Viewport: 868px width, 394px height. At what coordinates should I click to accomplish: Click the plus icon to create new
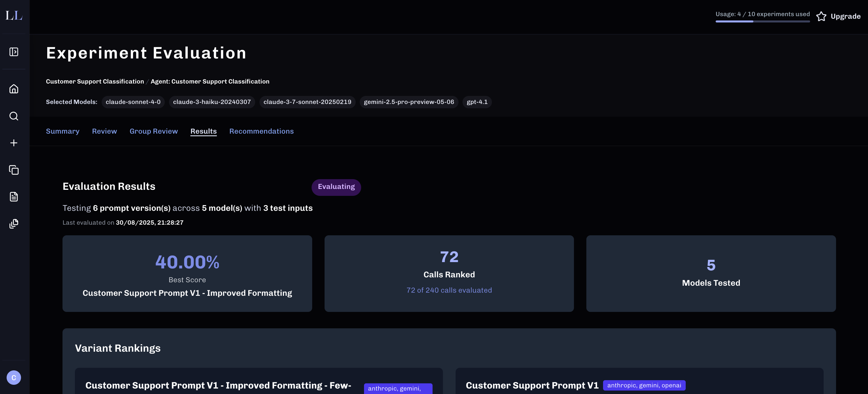(14, 143)
